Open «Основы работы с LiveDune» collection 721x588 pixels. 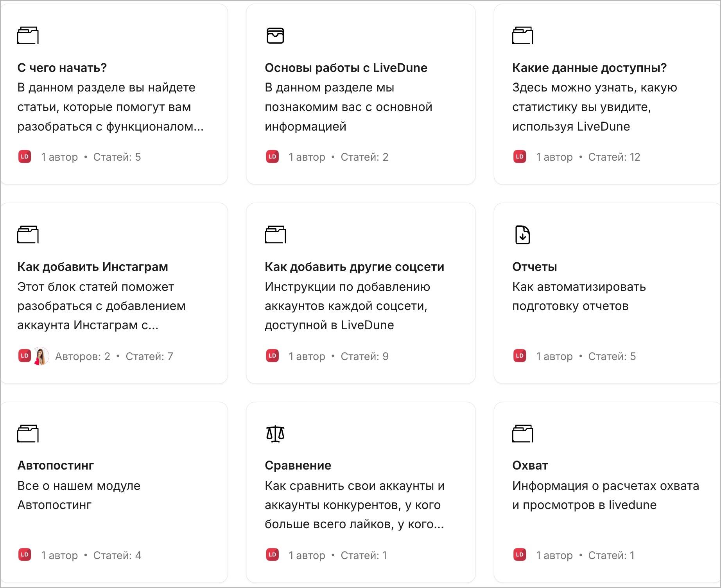coord(346,68)
